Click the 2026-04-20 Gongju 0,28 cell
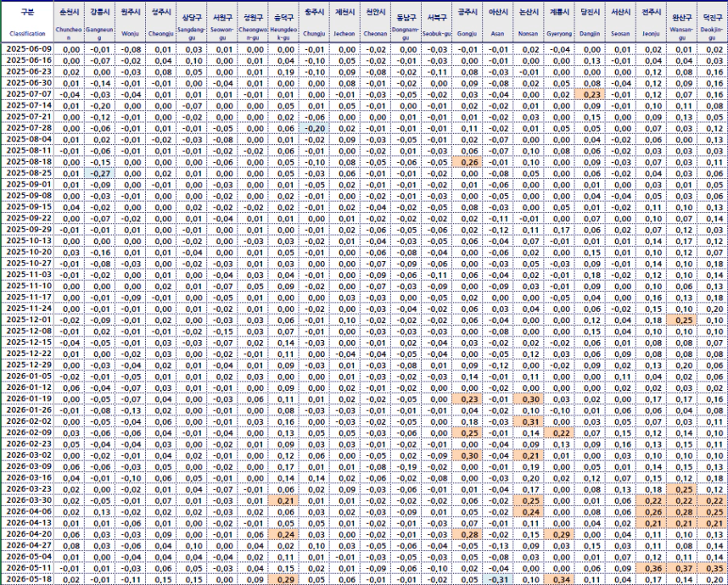Image resolution: width=728 pixels, height=585 pixels. tap(467, 534)
